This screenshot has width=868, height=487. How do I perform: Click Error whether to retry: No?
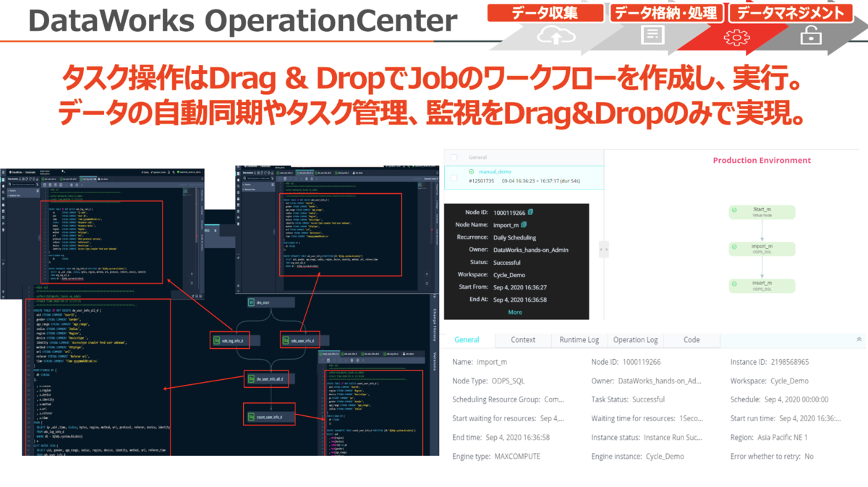pyautogui.click(x=772, y=457)
